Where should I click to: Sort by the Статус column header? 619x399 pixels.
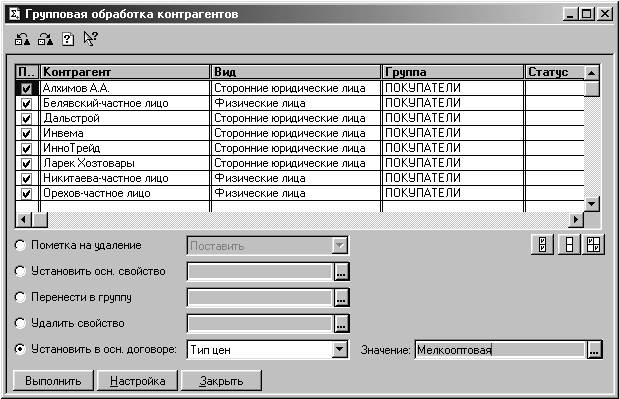[x=555, y=72]
